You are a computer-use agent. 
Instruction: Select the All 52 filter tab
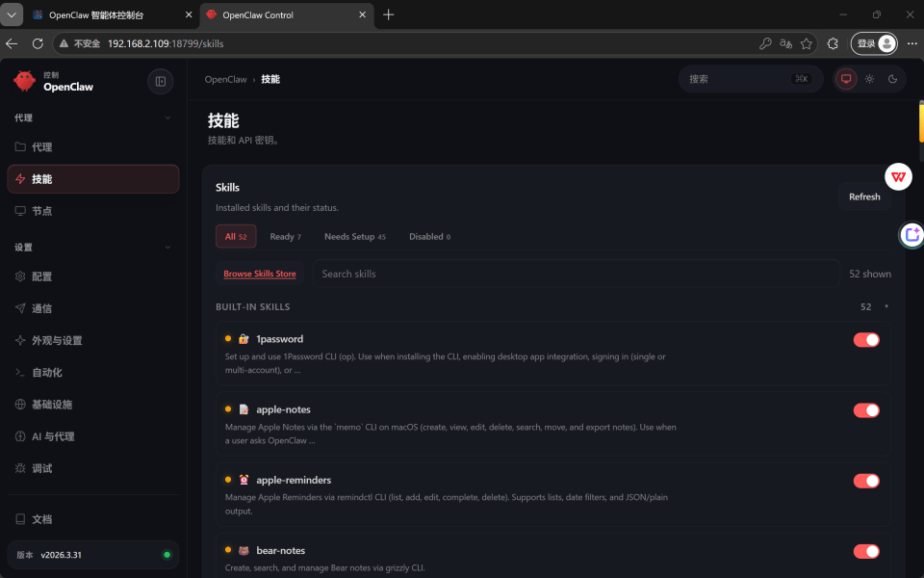tap(236, 237)
